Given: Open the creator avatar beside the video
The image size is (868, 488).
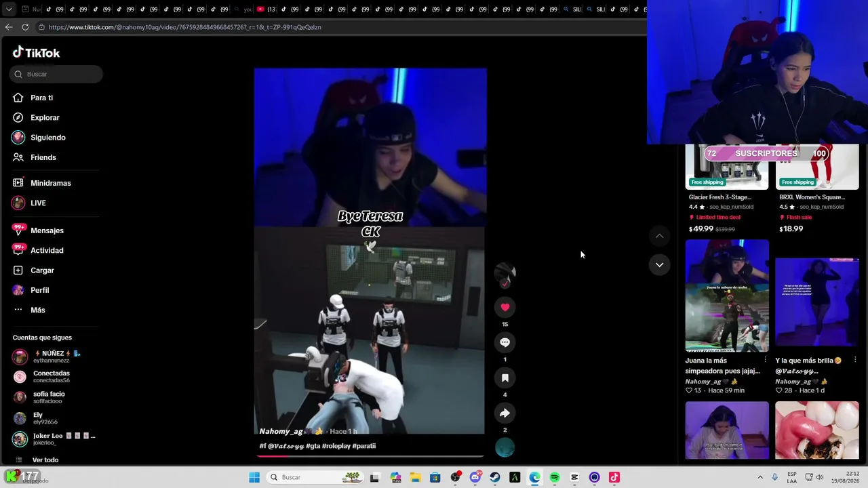Looking at the screenshot, I should 505,273.
